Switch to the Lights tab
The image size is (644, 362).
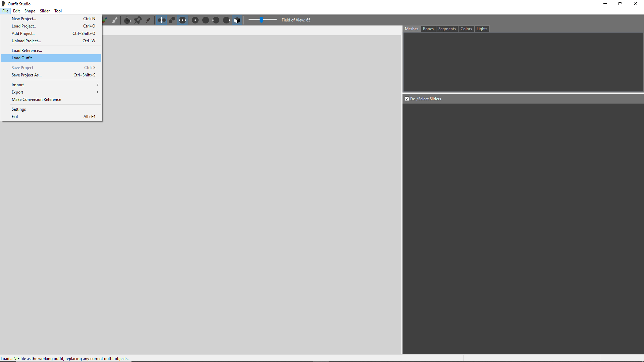(x=482, y=29)
